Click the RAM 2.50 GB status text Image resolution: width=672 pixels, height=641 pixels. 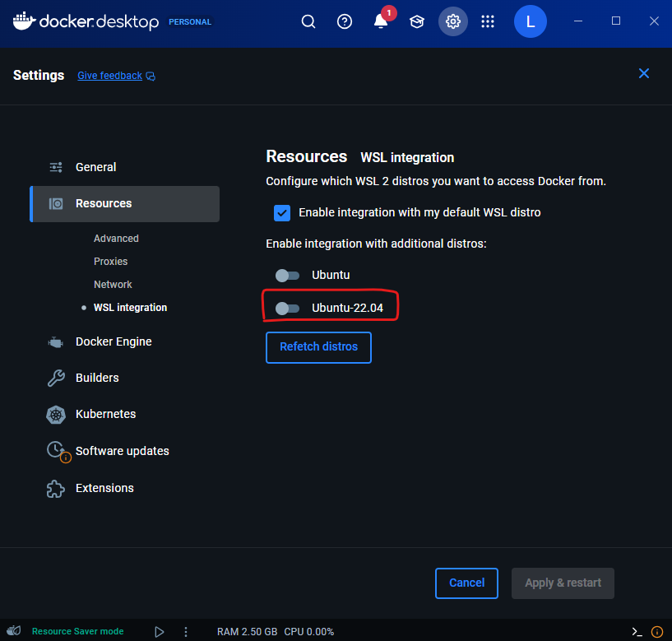(x=247, y=632)
